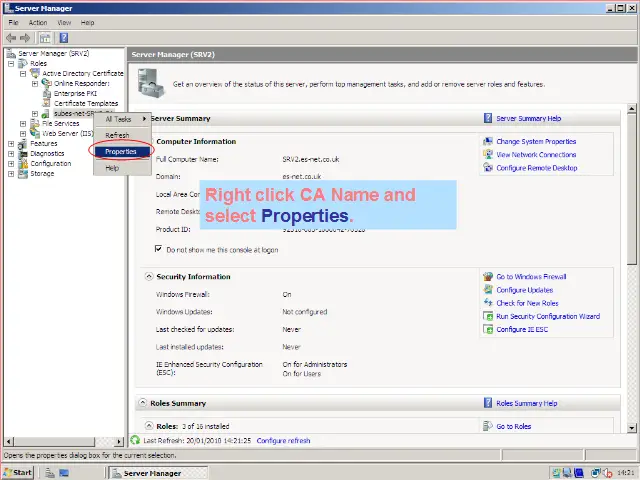Collapse the 'Roles: 3 of 16 installed' section
This screenshot has width=640, height=480.
coord(149,426)
